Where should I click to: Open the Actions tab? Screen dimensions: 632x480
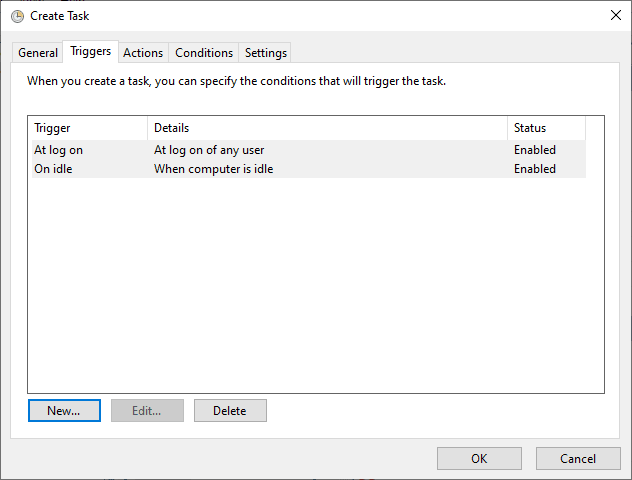143,53
